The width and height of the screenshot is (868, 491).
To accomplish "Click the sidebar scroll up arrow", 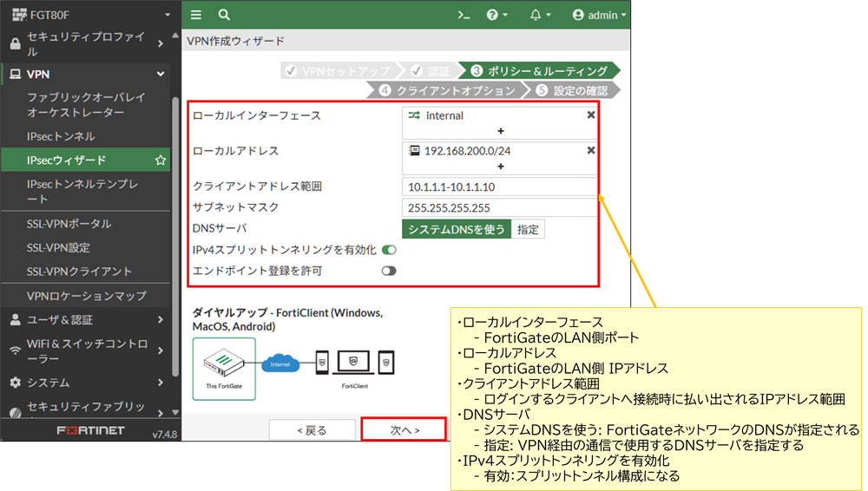I will click(175, 36).
